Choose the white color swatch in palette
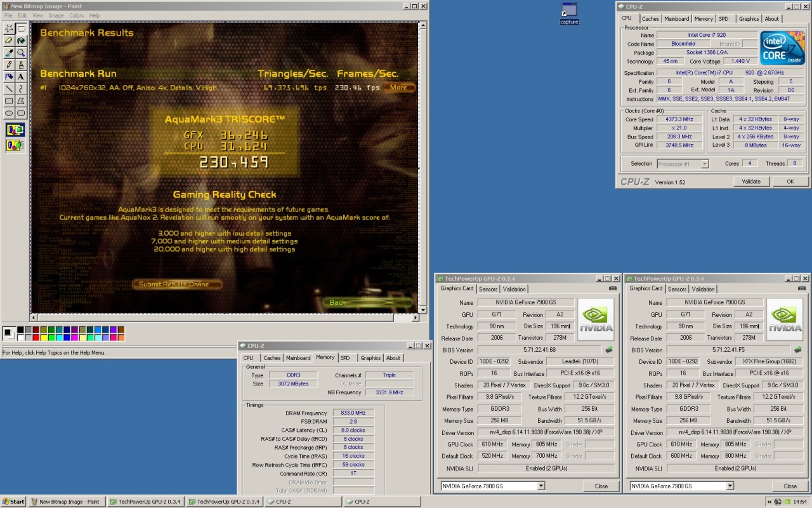The image size is (812, 508). (x=21, y=337)
